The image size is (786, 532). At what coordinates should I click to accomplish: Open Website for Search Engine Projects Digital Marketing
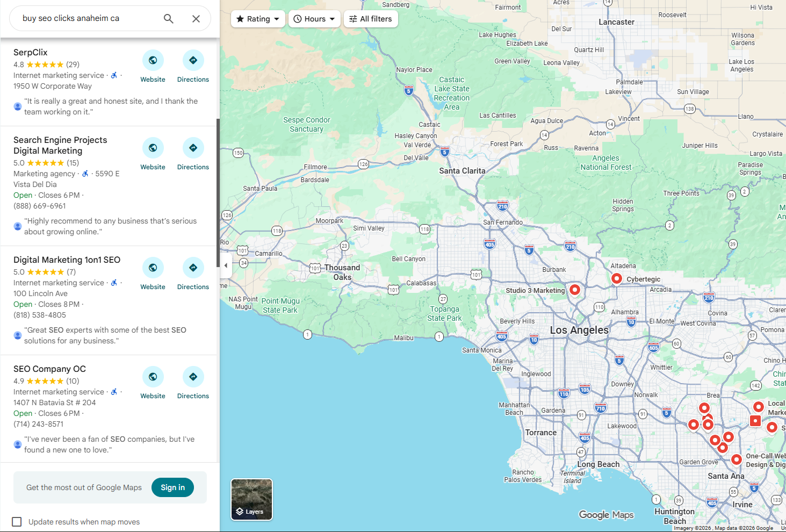pyautogui.click(x=153, y=148)
